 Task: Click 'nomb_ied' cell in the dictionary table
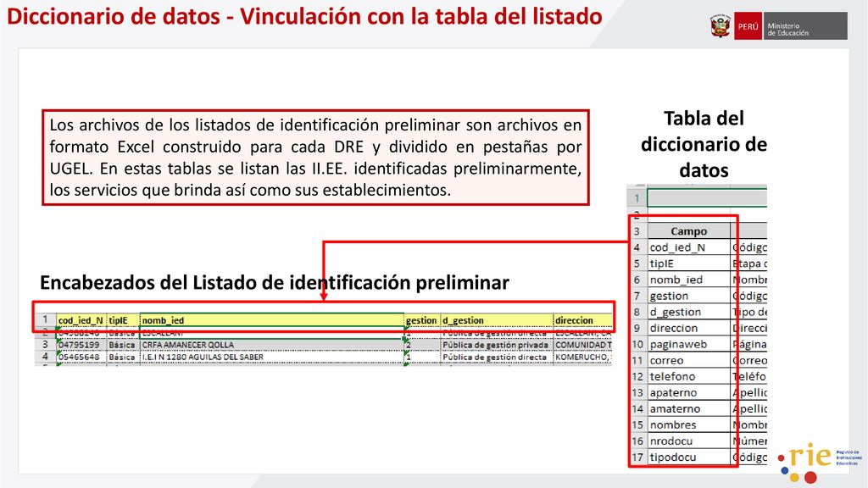(x=688, y=280)
